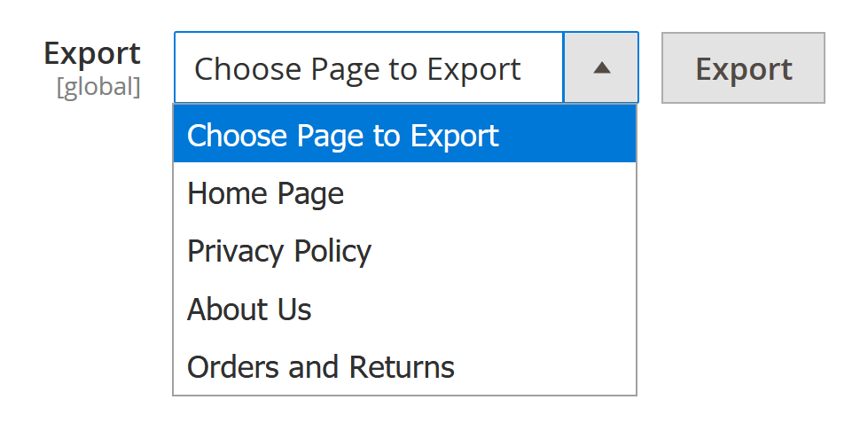Select Orders and Returns option
Image resolution: width=868 pixels, height=439 pixels.
tap(321, 367)
